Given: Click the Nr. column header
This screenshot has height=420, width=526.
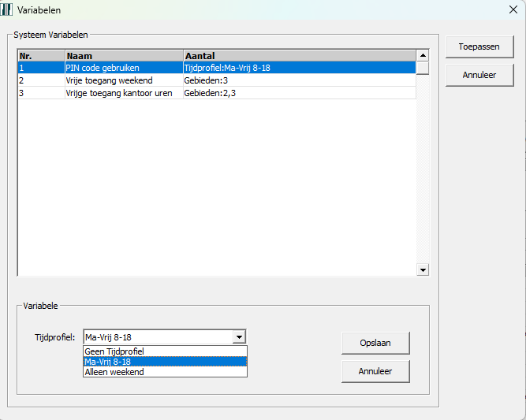Looking at the screenshot, I should (41, 56).
